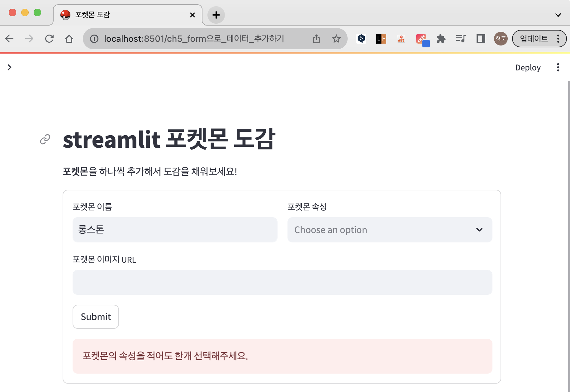The height and width of the screenshot is (392, 570).
Task: Open the 포켓몬 속성 Choose an option dropdown
Action: point(390,230)
